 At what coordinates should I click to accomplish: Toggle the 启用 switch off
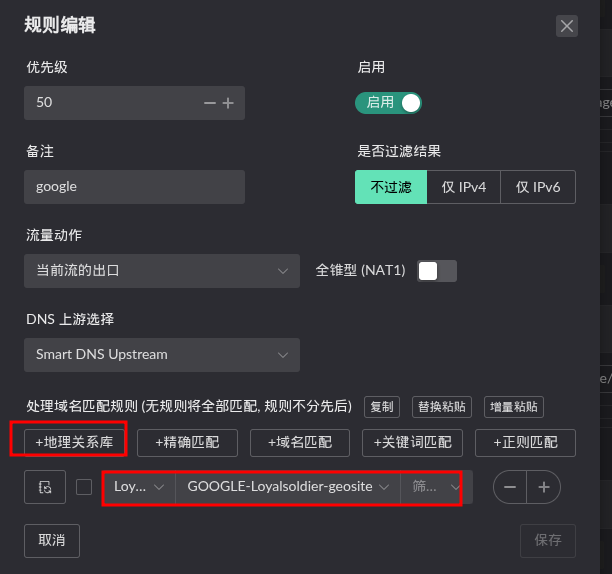tap(388, 102)
